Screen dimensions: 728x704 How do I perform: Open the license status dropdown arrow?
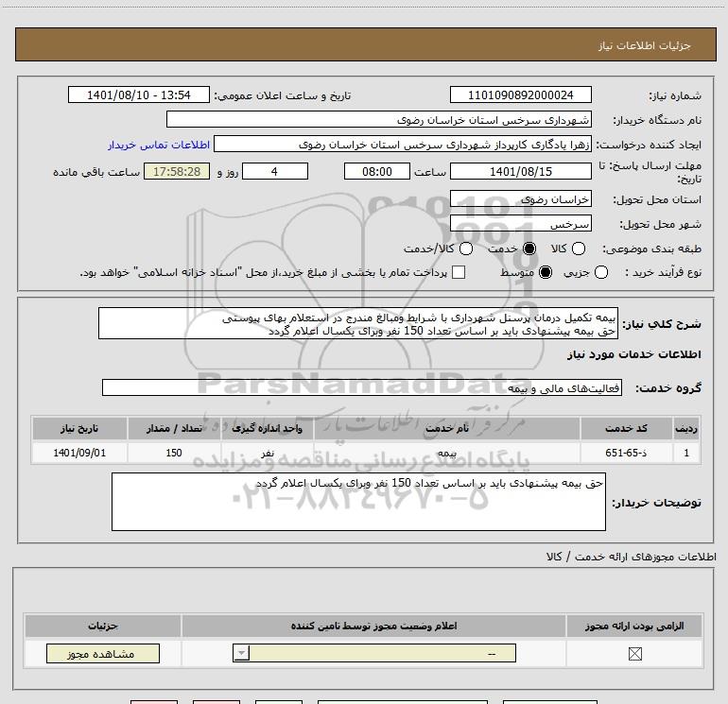(x=241, y=653)
